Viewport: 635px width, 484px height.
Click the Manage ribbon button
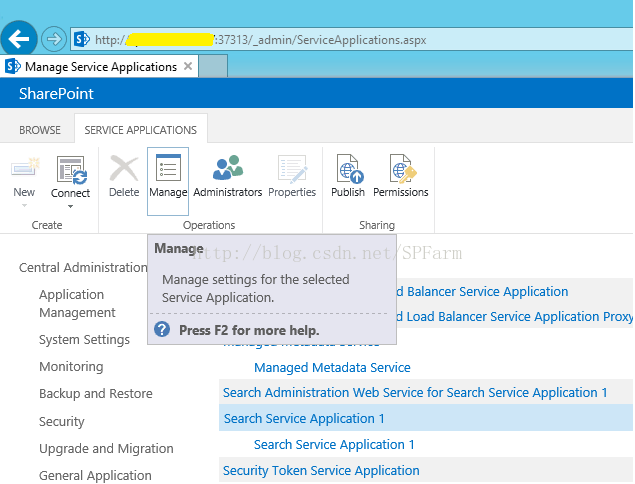(168, 181)
